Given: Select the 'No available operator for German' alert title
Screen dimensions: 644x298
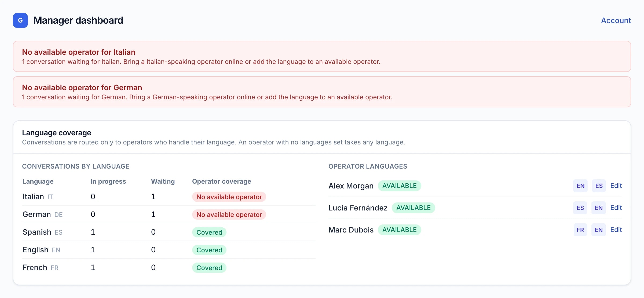Looking at the screenshot, I should click(x=82, y=88).
